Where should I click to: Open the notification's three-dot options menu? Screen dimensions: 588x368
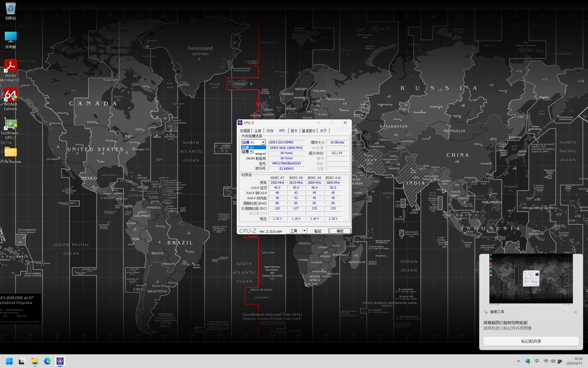coord(564,312)
